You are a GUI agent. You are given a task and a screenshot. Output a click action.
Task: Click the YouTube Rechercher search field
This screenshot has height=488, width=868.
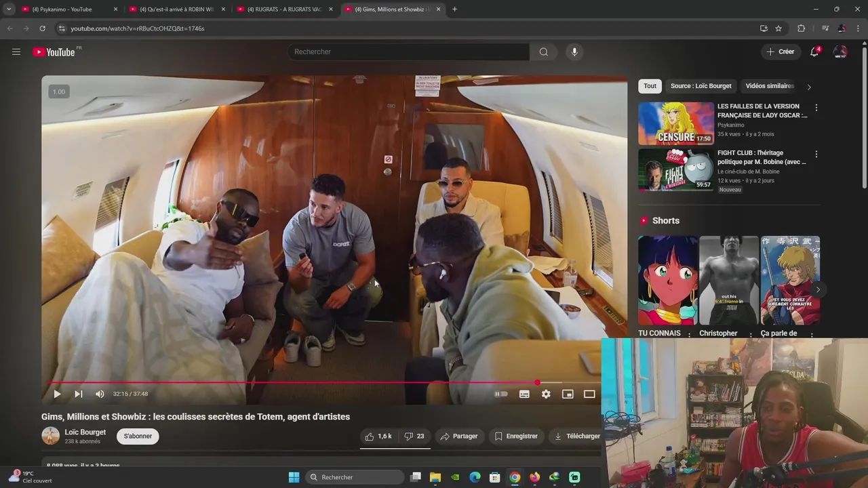(408, 52)
